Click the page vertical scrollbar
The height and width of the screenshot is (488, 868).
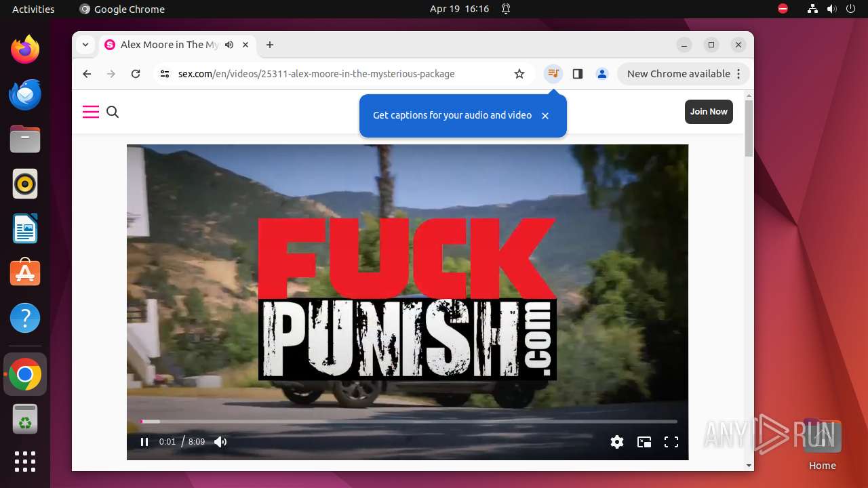coord(749,129)
